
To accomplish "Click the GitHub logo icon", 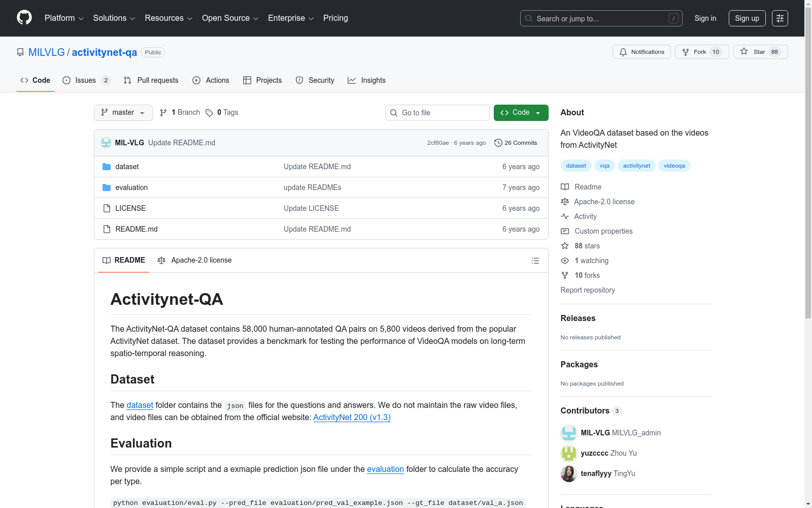I will pyautogui.click(x=24, y=18).
